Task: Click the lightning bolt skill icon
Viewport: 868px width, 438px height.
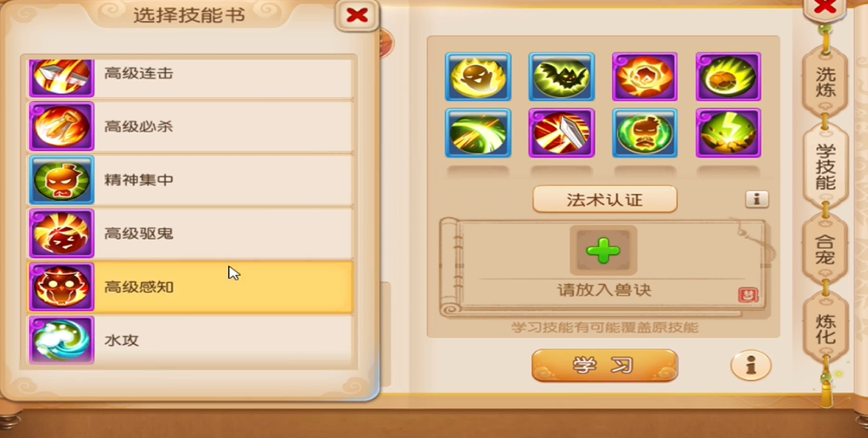Action: point(728,134)
